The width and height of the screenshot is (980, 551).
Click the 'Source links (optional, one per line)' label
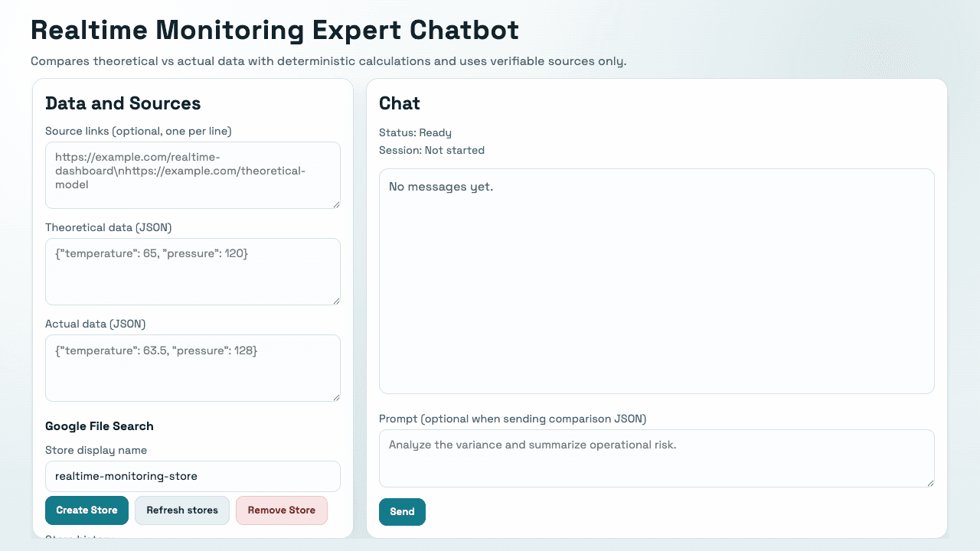(139, 131)
